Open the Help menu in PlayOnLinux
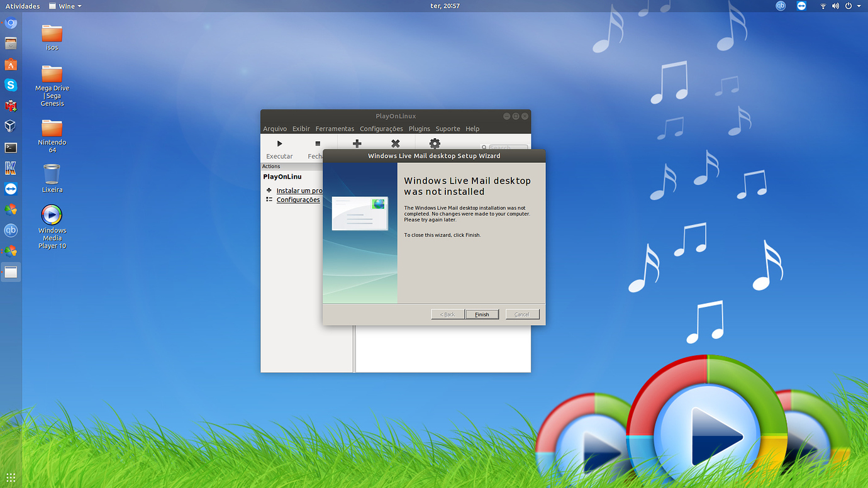 (x=472, y=129)
